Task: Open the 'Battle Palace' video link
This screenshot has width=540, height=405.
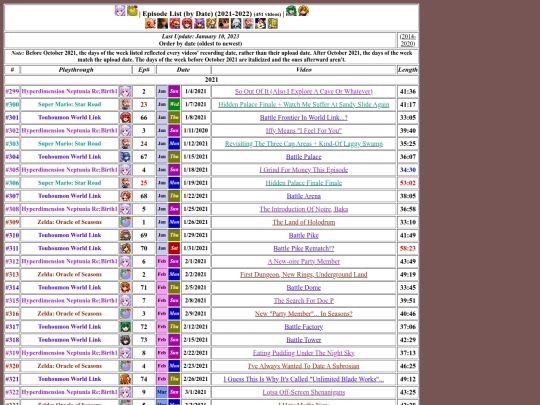Action: point(304,157)
